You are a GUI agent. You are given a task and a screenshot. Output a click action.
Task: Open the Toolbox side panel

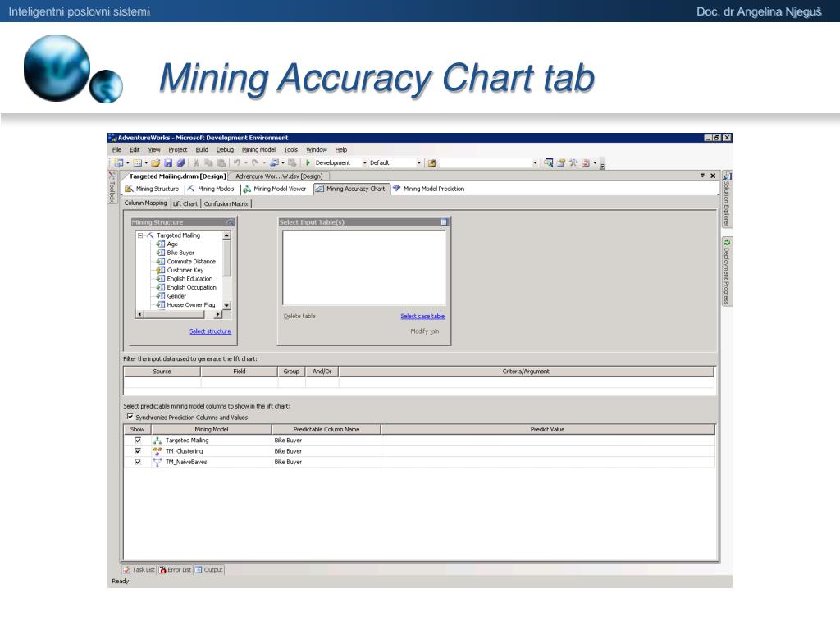pyautogui.click(x=112, y=187)
